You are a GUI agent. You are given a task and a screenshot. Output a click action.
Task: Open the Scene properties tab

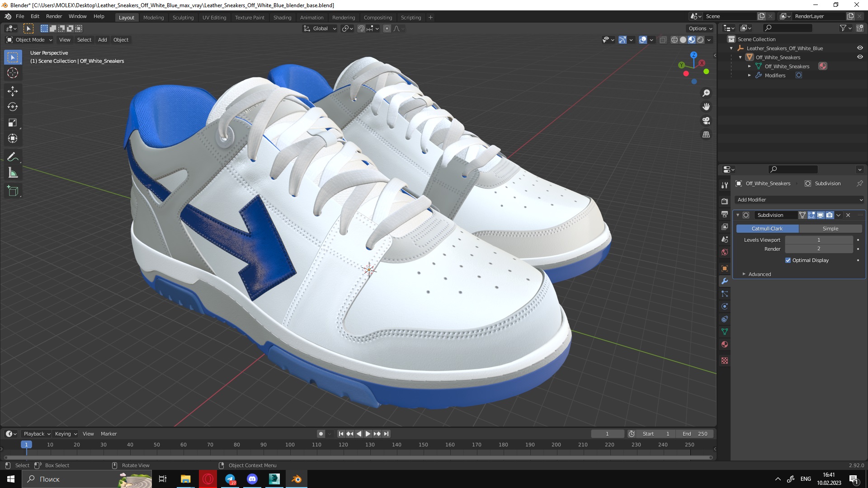725,239
